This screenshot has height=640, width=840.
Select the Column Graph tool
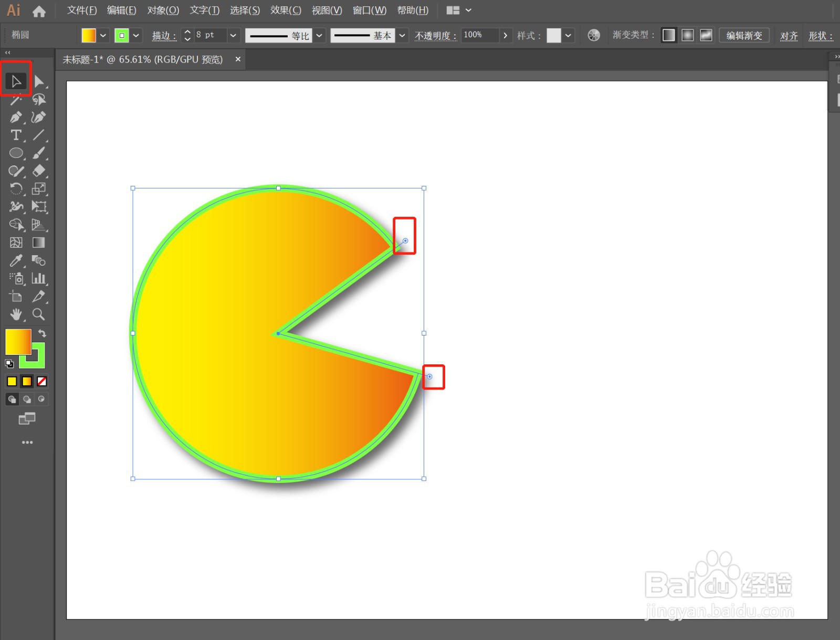coord(39,278)
